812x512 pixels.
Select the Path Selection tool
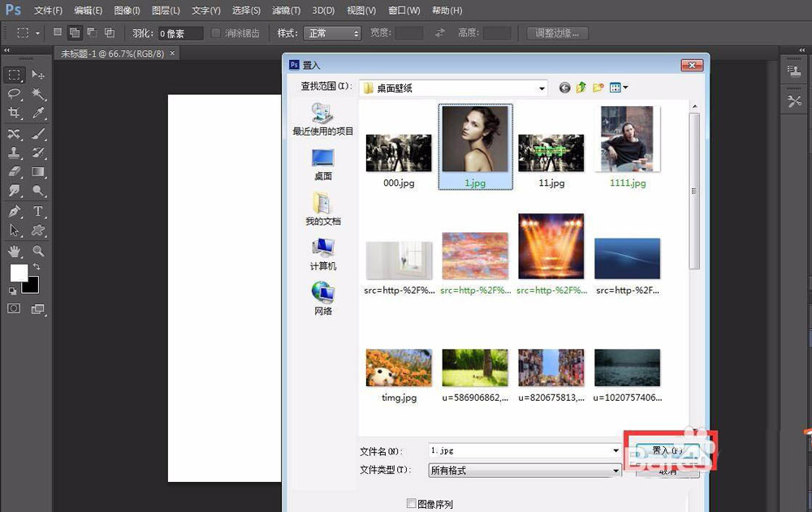click(14, 230)
